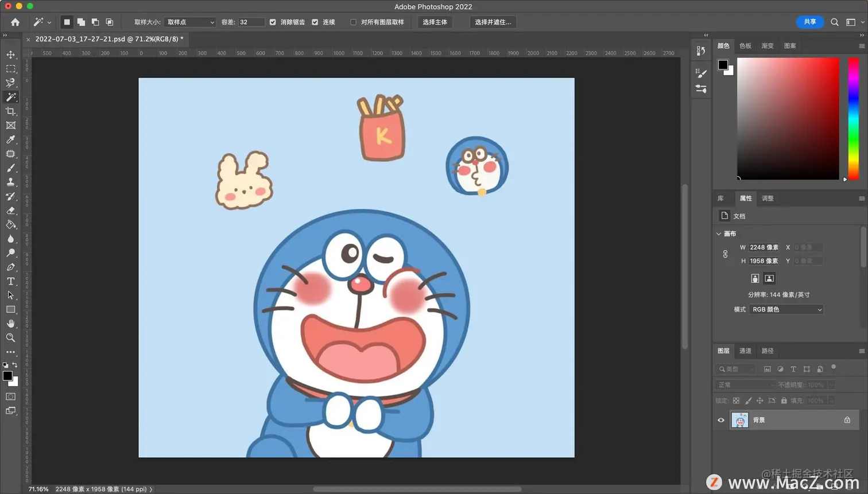
Task: Select the Brush tool
Action: click(11, 168)
